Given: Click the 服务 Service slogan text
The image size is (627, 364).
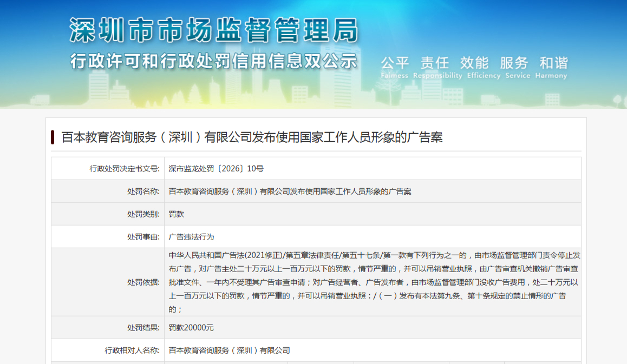Looking at the screenshot, I should click(x=518, y=67).
